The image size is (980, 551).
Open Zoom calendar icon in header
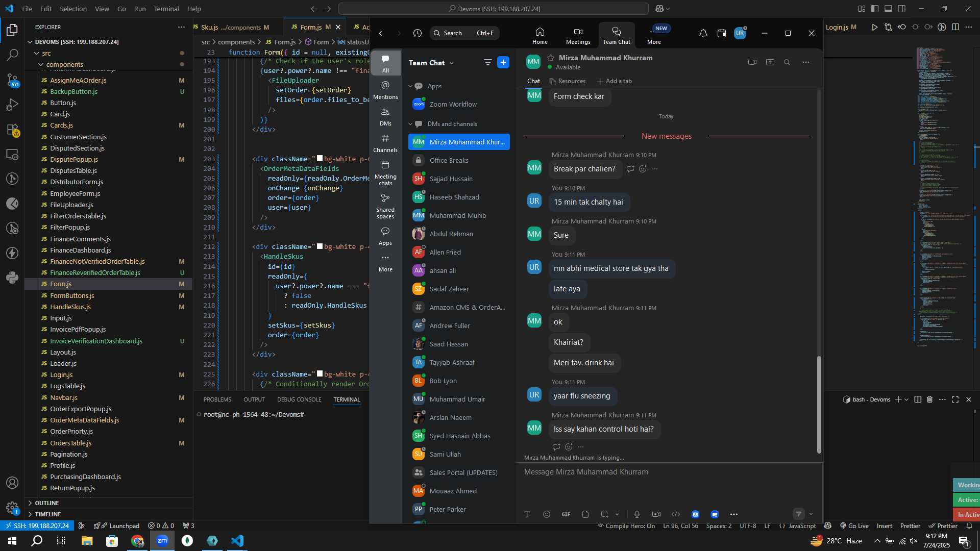coord(721,33)
